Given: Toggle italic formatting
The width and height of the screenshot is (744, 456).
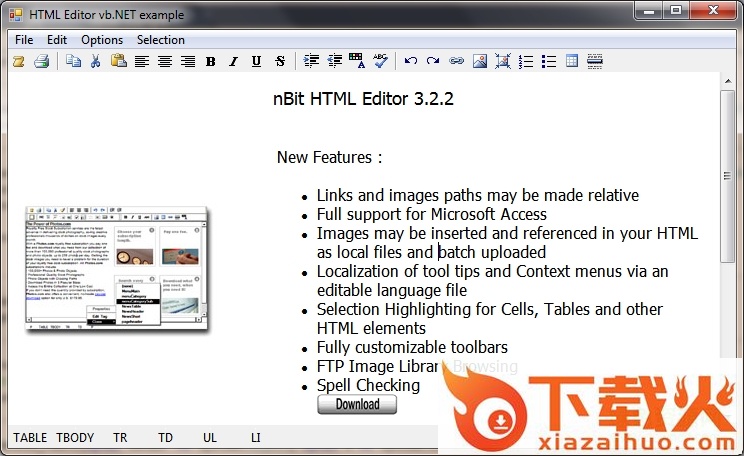Looking at the screenshot, I should coord(233,62).
